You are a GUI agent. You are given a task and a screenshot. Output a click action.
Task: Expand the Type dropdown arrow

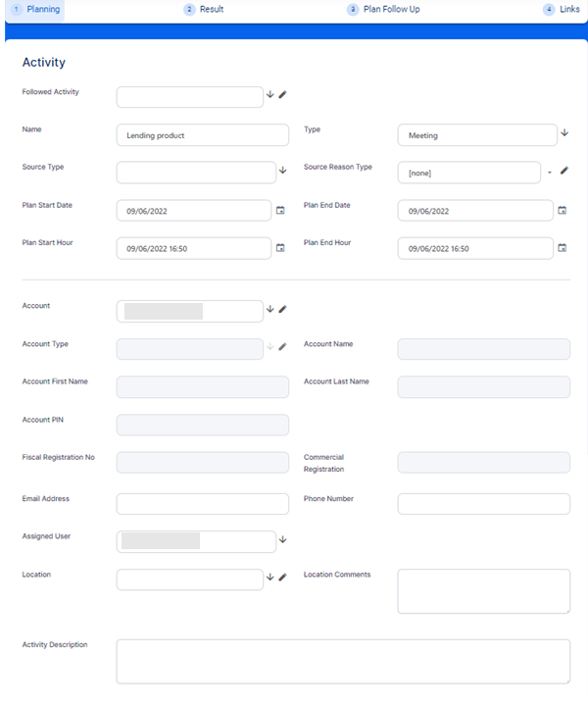pos(564,133)
